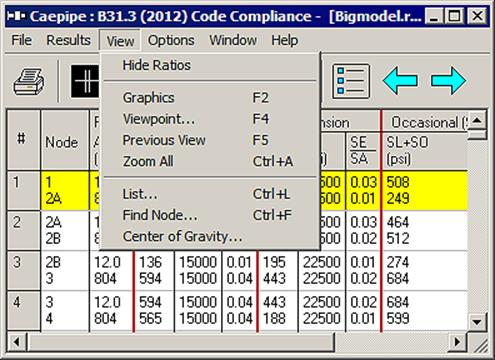
Task: Open the Results menu
Action: click(x=68, y=40)
